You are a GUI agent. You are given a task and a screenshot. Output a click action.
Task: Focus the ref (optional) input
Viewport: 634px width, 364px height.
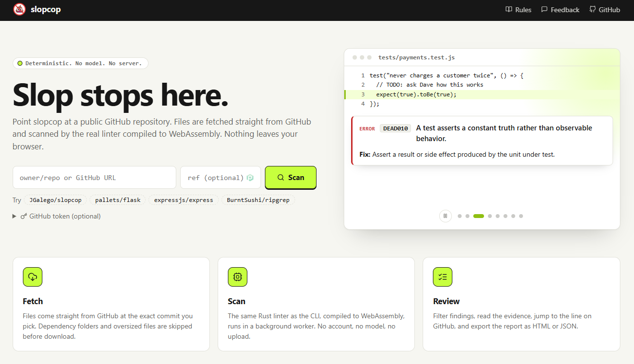221,178
